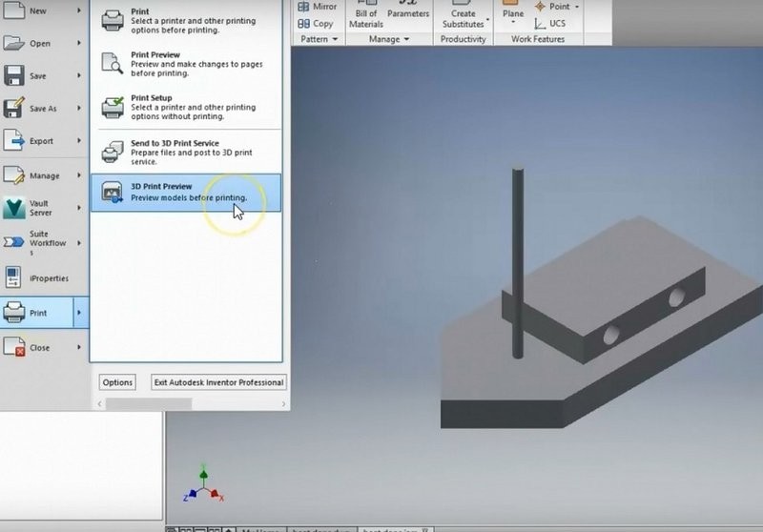Click the Send to 3D Print Service icon
763x532 pixels.
pos(113,150)
